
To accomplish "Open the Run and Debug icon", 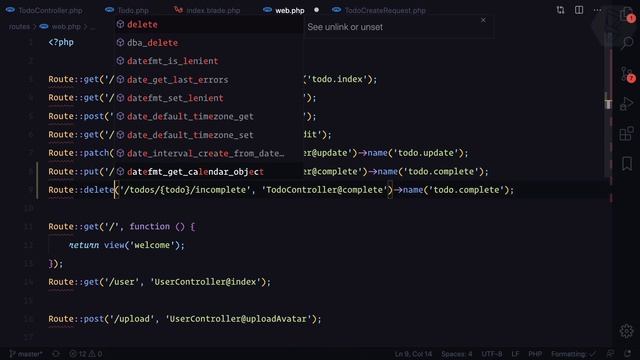I will pyautogui.click(x=627, y=104).
